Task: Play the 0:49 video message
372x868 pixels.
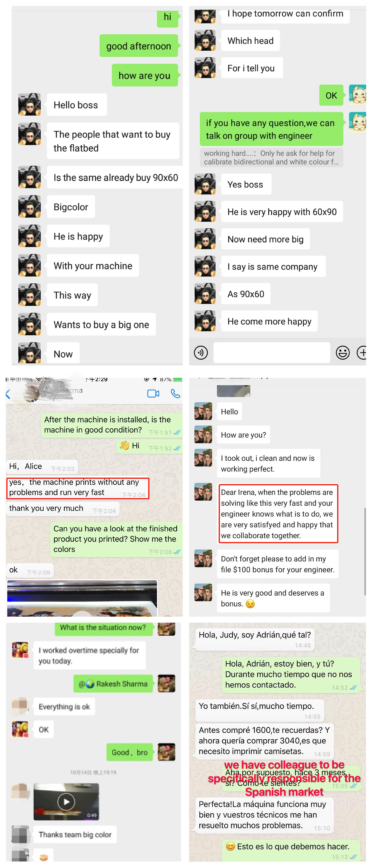Action: 66,802
